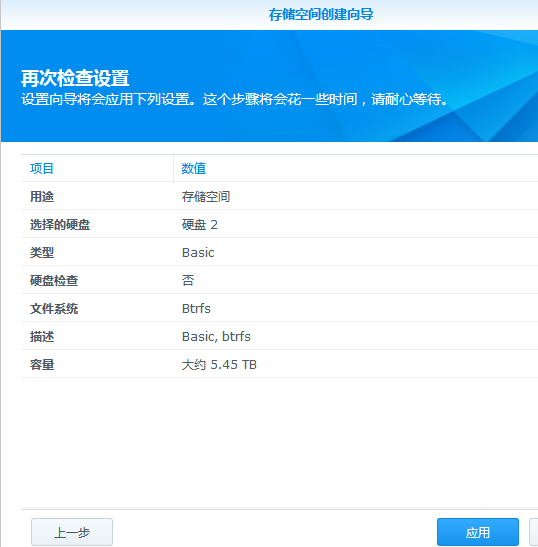538x547 pixels.
Task: Click the Basic value in the 类型 row
Action: click(x=198, y=252)
